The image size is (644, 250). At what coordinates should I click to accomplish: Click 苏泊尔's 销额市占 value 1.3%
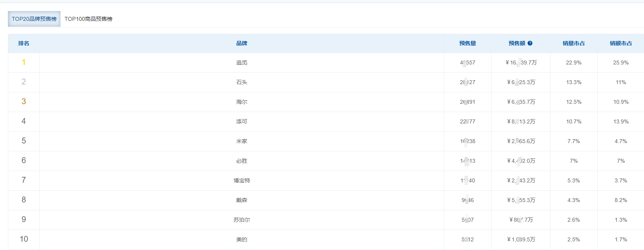(621, 220)
